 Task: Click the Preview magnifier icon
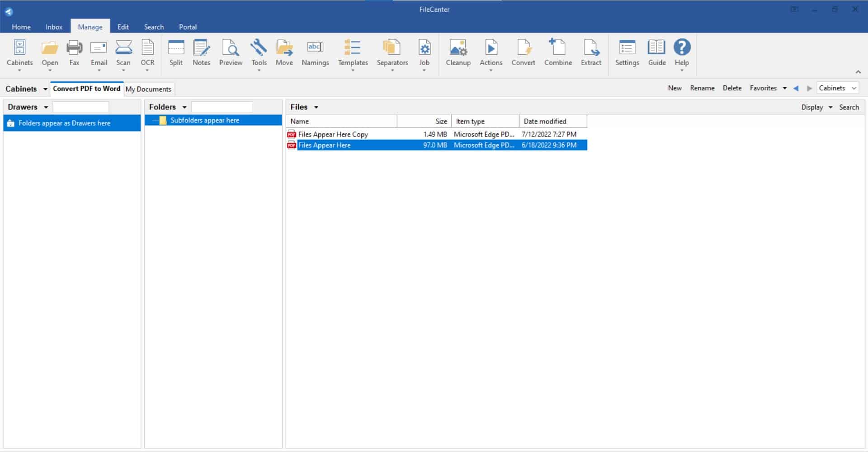pyautogui.click(x=231, y=47)
